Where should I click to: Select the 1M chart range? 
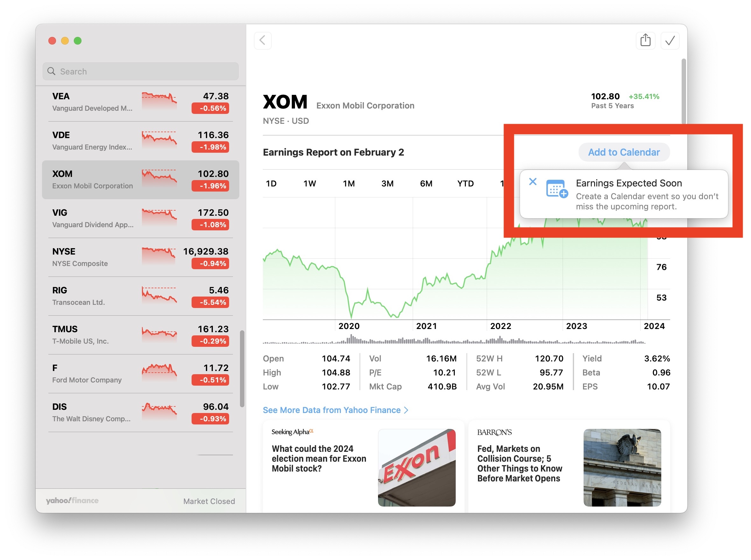348,183
